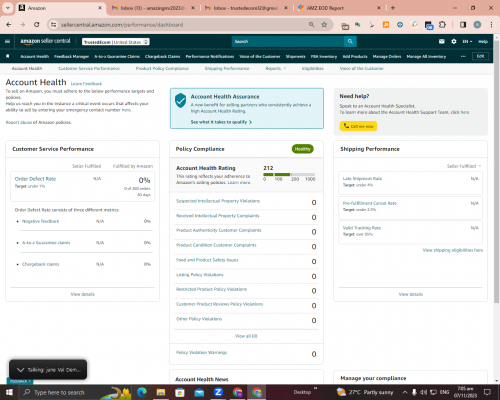Click Leave Feedback beside Account Health
This screenshot has height=400, width=500.
(x=86, y=84)
